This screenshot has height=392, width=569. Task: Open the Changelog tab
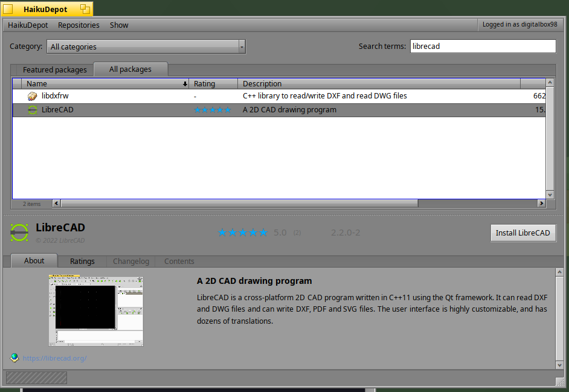pos(131,262)
